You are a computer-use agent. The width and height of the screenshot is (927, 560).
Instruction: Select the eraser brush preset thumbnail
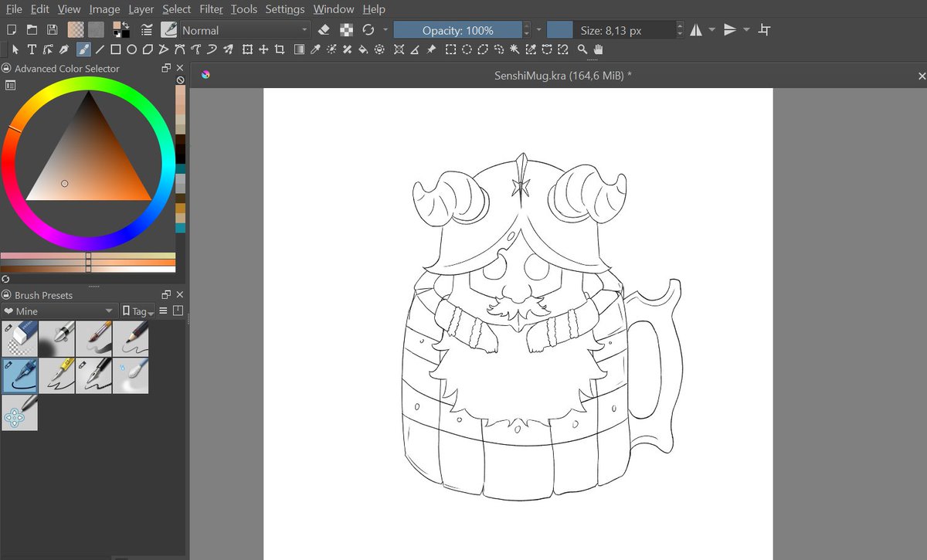(19, 338)
